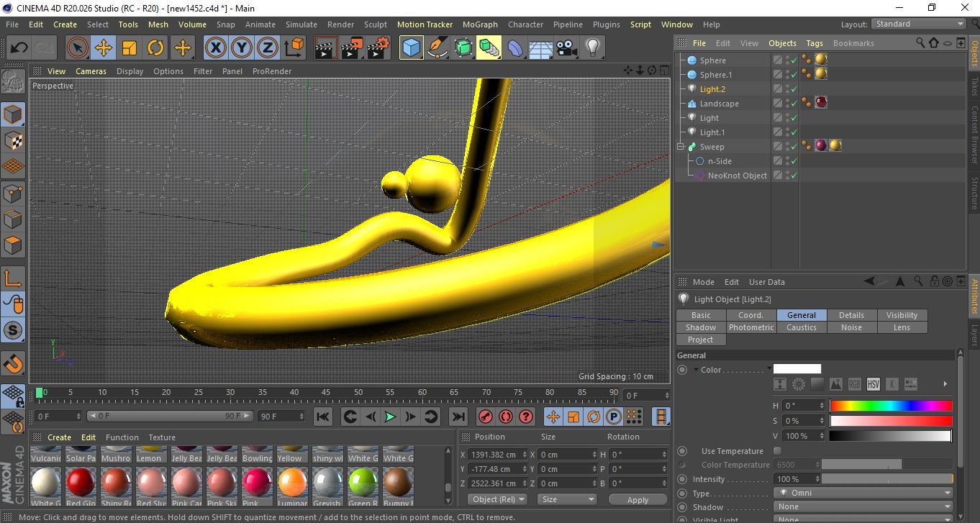Enable the Use Temperature checkbox
Screen dimensions: 980x523
[x=777, y=451]
